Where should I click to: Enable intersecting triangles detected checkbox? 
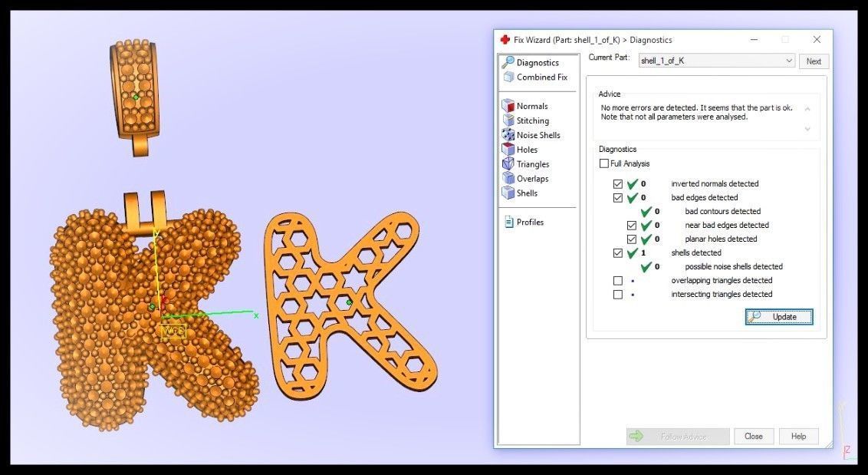click(618, 295)
